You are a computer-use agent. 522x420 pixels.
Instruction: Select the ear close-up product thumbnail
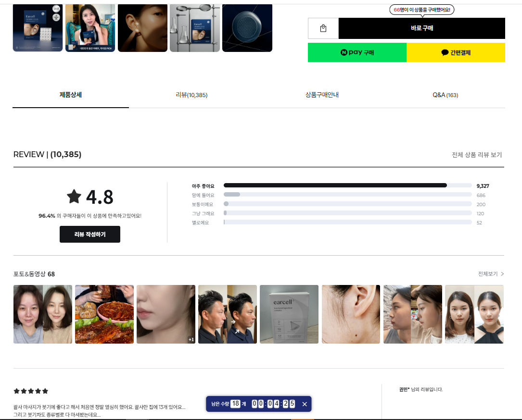pos(142,28)
